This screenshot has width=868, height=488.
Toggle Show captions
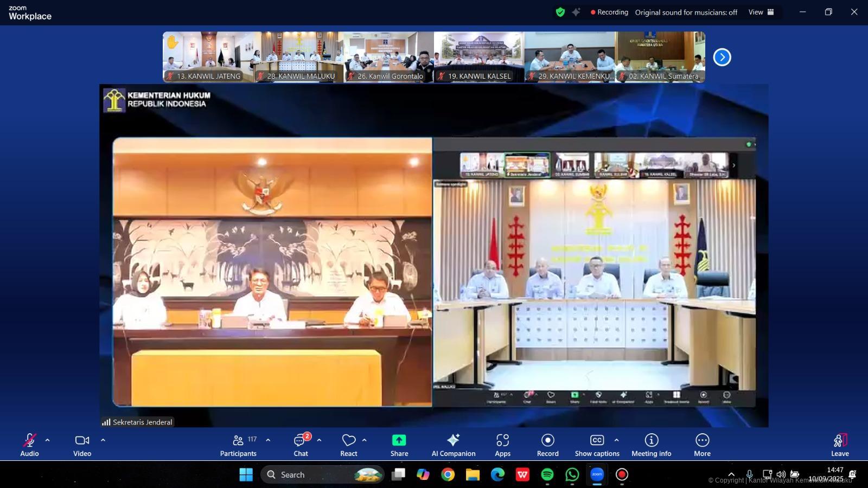click(597, 445)
